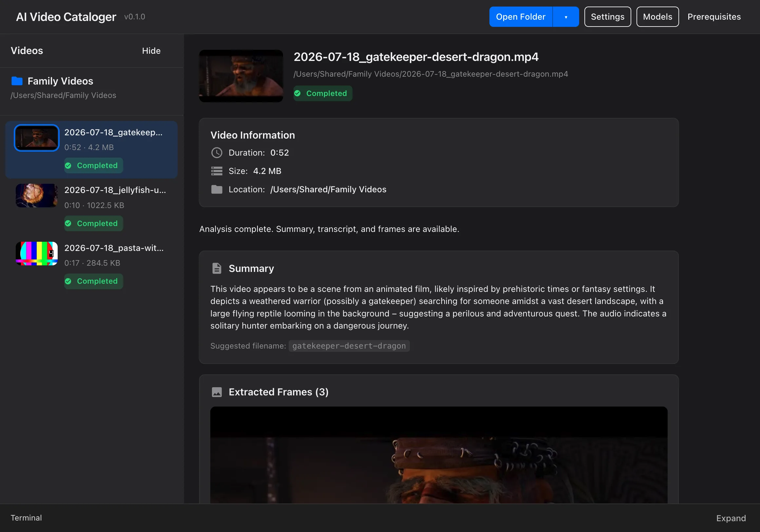Screen dimensions: 760x532
Task: Select the pasta video in the list
Action: click(x=91, y=265)
